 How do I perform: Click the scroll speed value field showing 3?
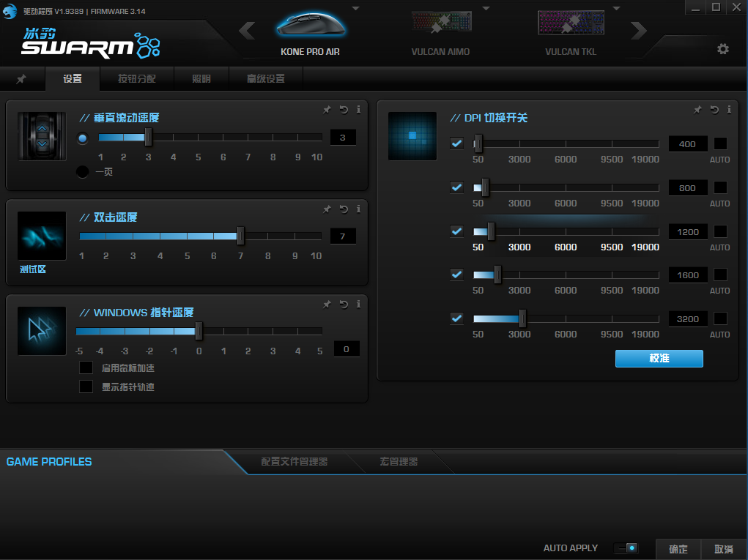click(343, 138)
